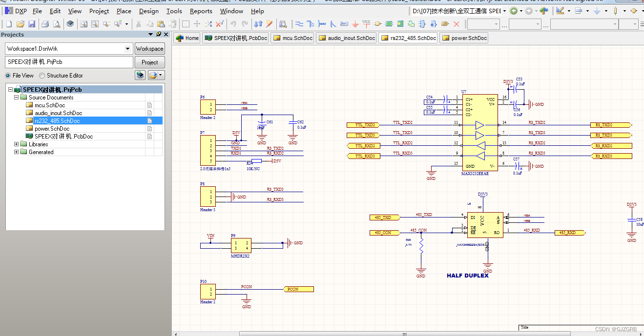Collapse the Source Documents folder

(x=17, y=98)
